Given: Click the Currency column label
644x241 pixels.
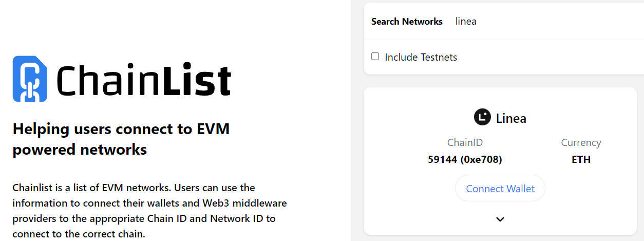Looking at the screenshot, I should [x=581, y=142].
